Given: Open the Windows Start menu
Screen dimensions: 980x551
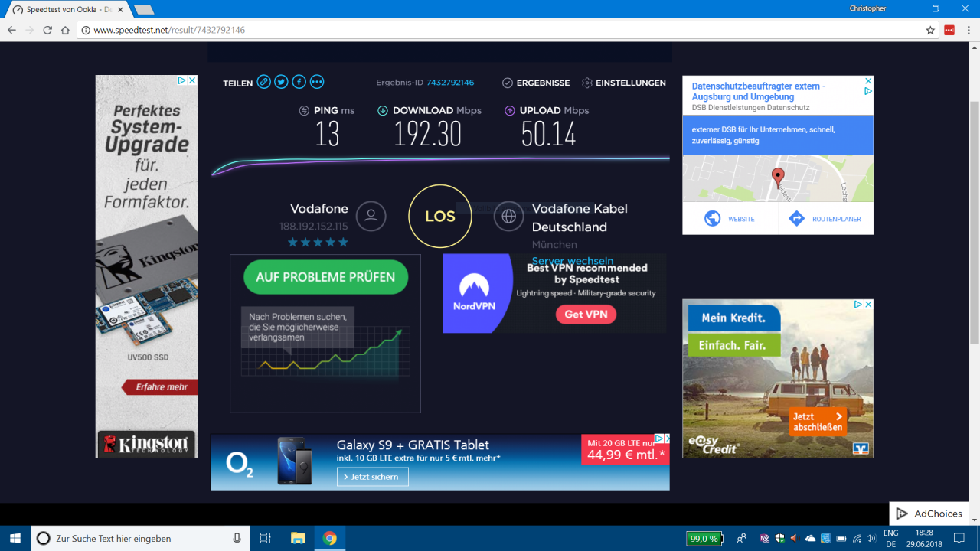Looking at the screenshot, I should pyautogui.click(x=15, y=538).
